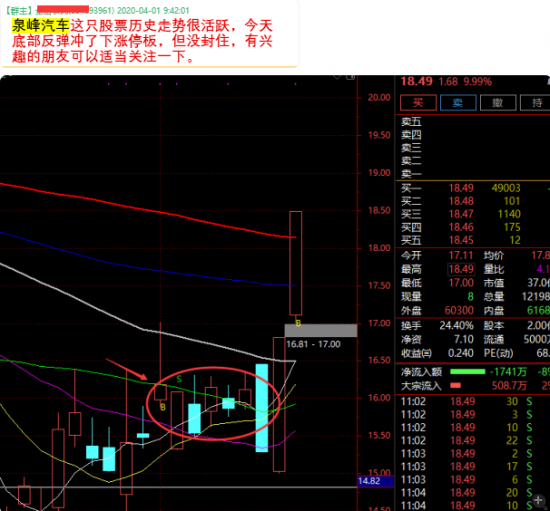550x511 pixels.
Task: Click the latest hollow red limit-up candle
Action: (296, 263)
